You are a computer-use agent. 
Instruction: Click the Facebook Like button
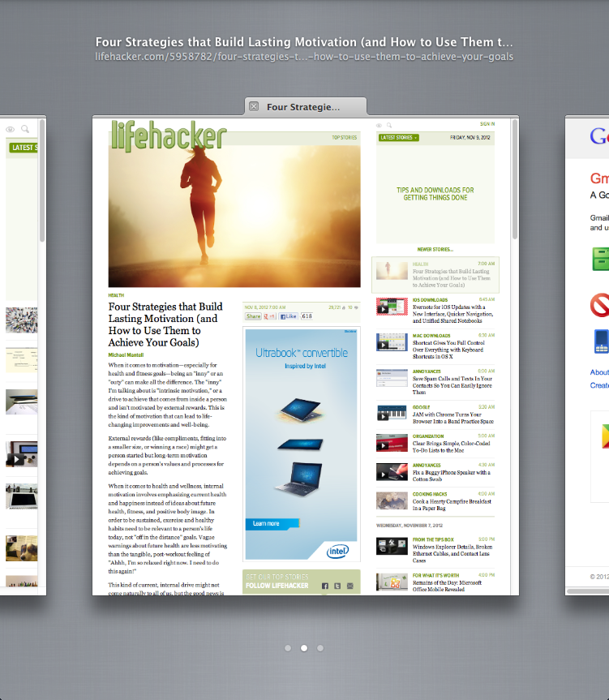pyautogui.click(x=288, y=316)
